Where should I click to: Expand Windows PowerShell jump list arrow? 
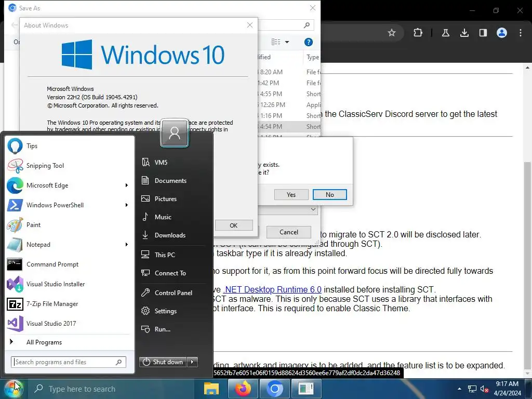pyautogui.click(x=127, y=205)
